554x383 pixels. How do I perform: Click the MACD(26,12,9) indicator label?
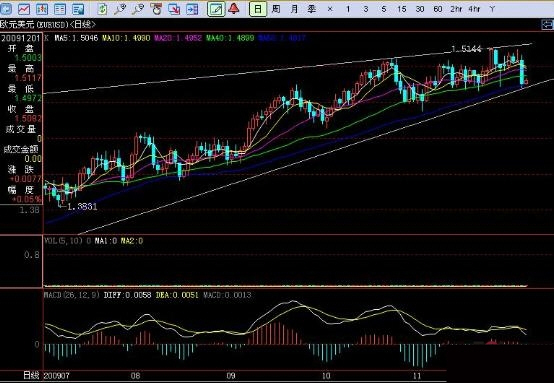click(x=72, y=295)
